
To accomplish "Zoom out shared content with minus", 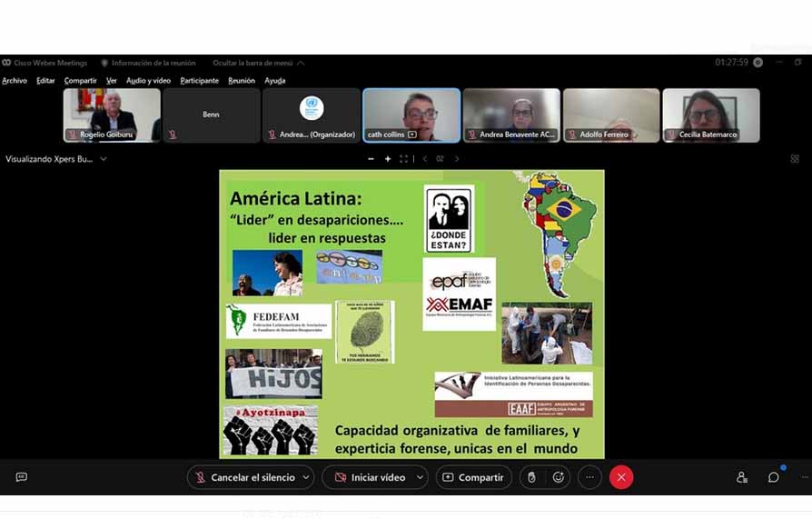I will point(371,159).
